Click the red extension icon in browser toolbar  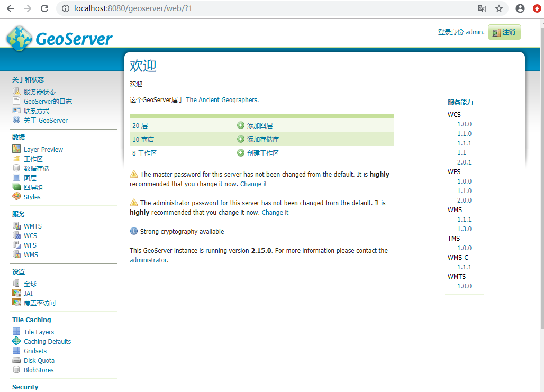[537, 8]
